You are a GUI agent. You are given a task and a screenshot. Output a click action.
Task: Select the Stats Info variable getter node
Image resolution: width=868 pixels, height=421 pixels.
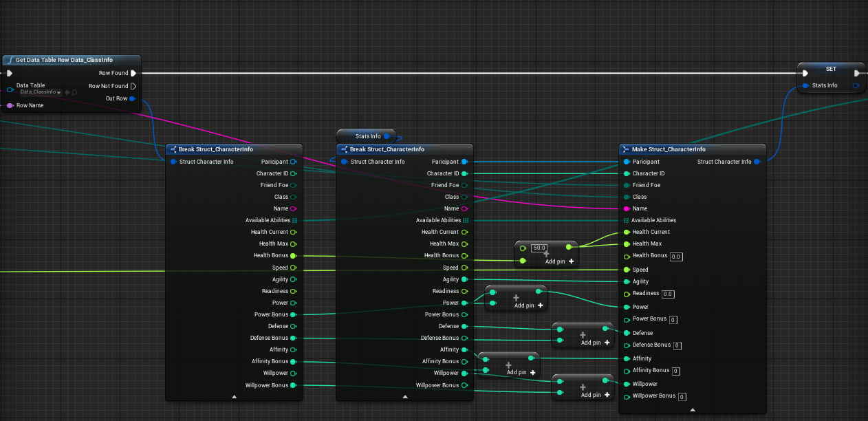[x=365, y=136]
